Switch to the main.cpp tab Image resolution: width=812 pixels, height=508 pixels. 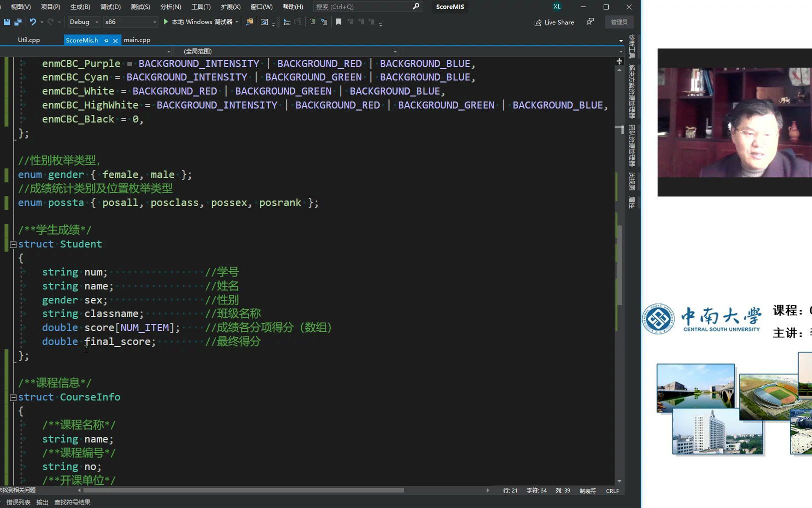(137, 40)
